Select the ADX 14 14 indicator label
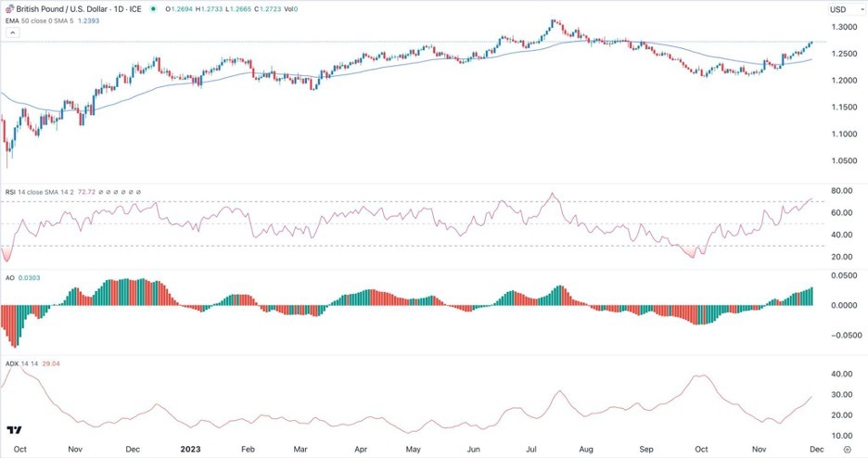868x458 pixels. pyautogui.click(x=19, y=361)
